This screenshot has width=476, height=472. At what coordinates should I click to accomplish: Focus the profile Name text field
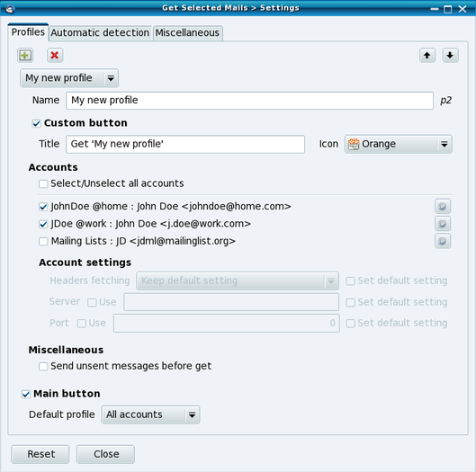pyautogui.click(x=249, y=101)
